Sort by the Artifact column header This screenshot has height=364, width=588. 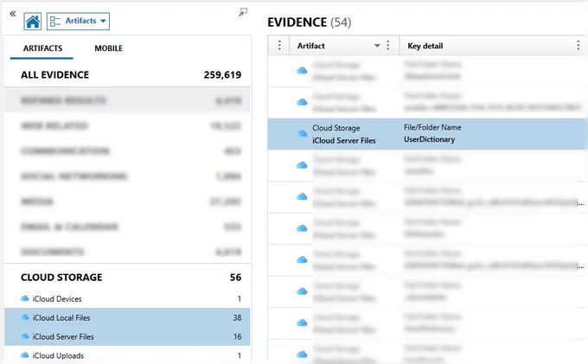[x=311, y=46]
